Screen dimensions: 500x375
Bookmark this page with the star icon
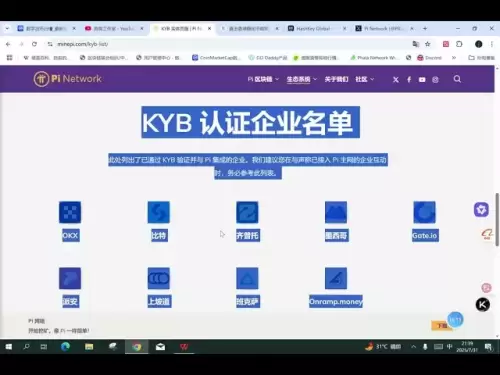coord(428,44)
